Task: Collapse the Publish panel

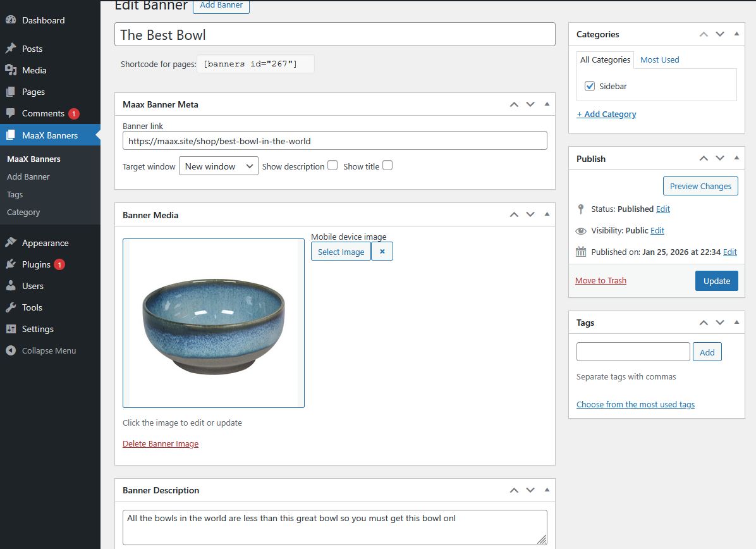Action: point(736,159)
